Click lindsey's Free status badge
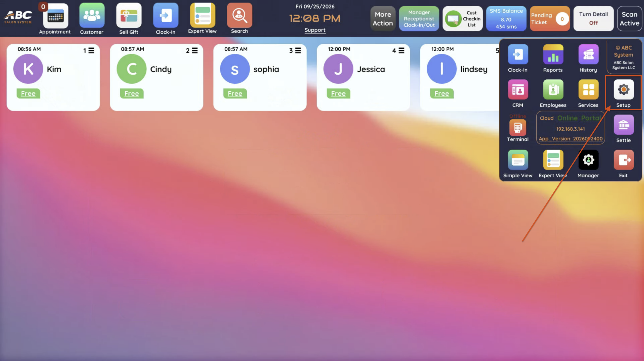The image size is (644, 361). (442, 93)
